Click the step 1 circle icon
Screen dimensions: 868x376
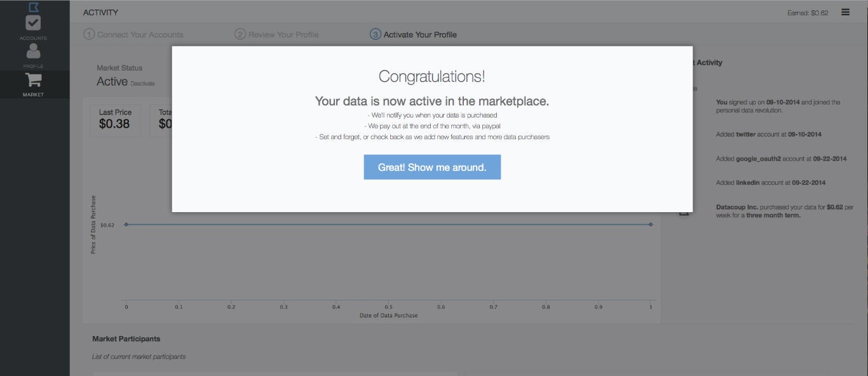89,34
